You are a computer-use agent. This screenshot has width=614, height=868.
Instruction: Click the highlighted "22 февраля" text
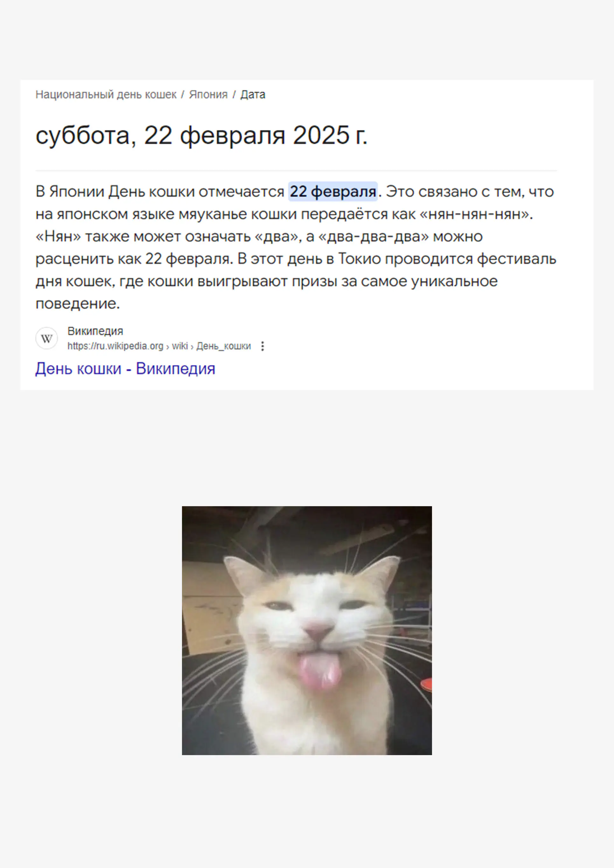point(333,192)
